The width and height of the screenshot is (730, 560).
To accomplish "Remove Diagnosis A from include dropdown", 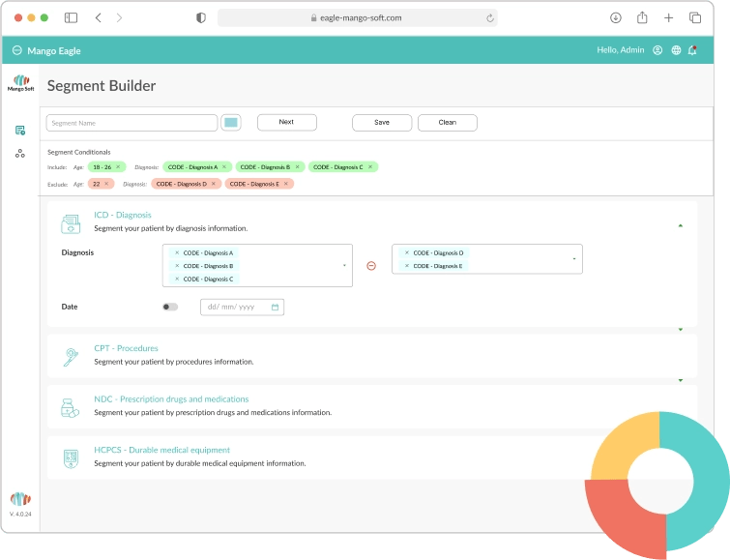I will pyautogui.click(x=177, y=252).
